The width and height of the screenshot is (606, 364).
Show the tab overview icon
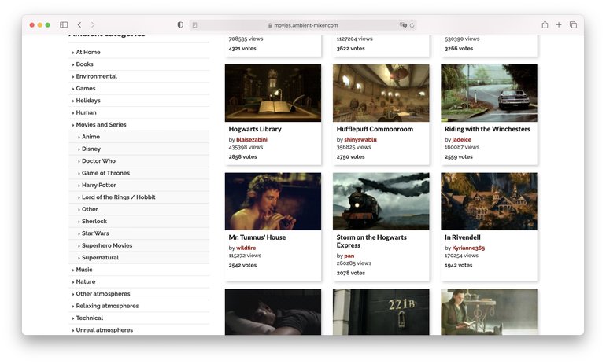[x=573, y=24]
